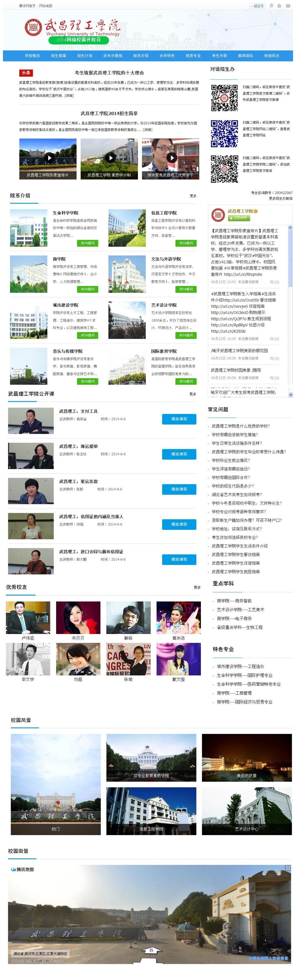Click the 一键登录 login button

(257, 6)
